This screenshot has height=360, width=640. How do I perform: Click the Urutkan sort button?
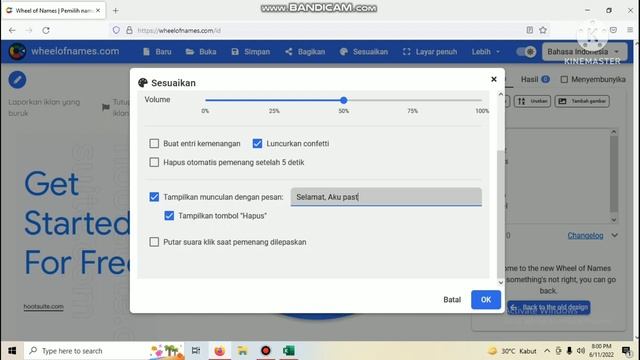click(532, 101)
